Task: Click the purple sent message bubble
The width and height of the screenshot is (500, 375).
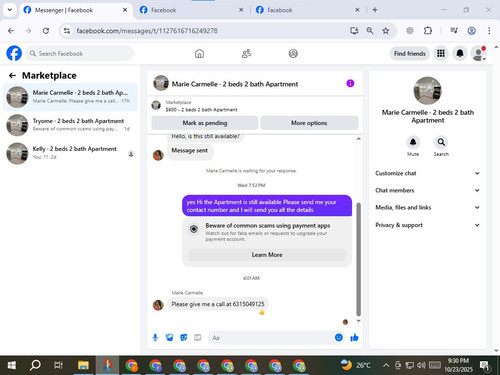Action: point(267,206)
